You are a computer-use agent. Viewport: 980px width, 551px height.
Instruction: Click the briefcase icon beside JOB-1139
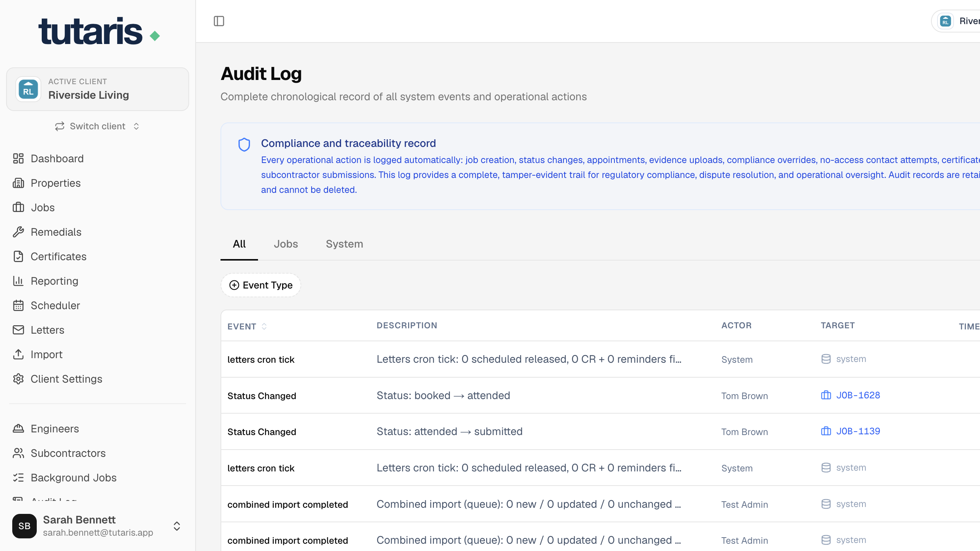[x=826, y=431]
